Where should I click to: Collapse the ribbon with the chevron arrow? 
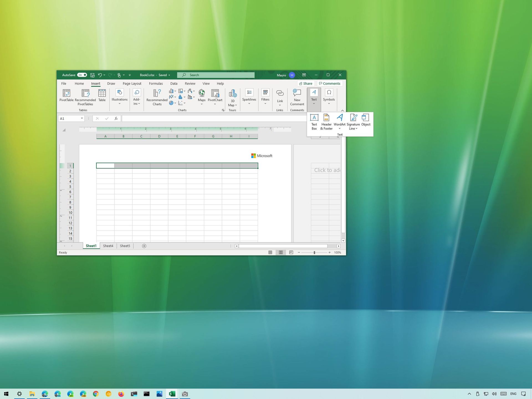pyautogui.click(x=342, y=110)
